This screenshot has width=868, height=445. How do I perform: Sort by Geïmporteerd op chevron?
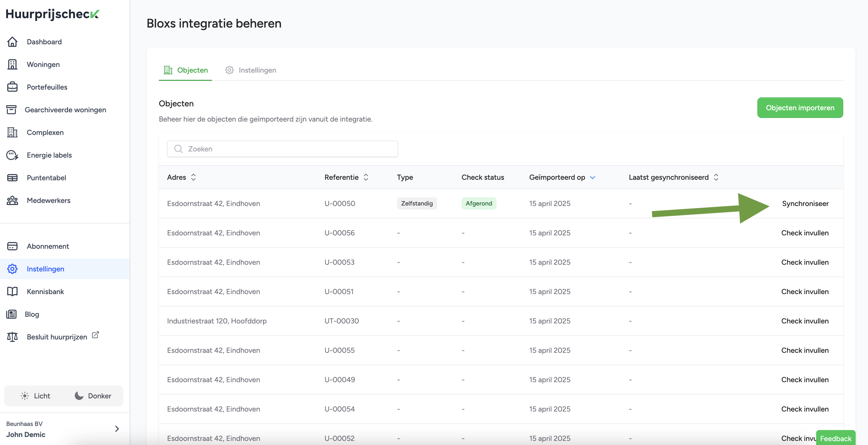[x=592, y=177]
